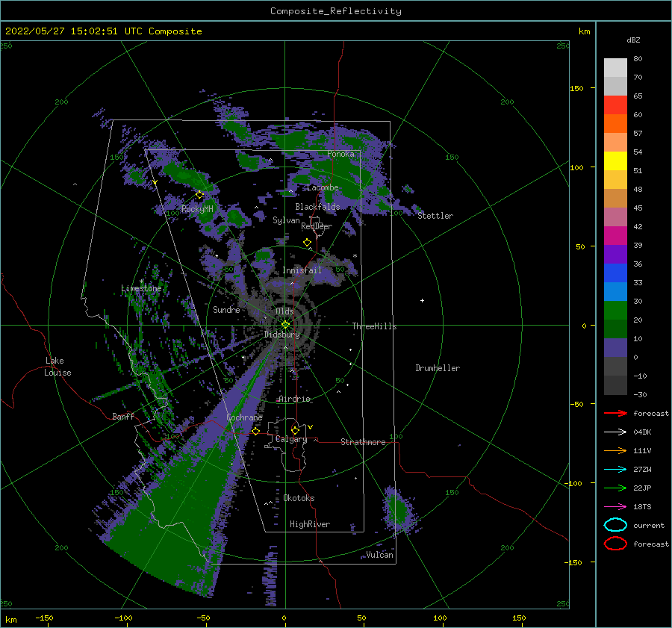Click the ThreeHills city label
This screenshot has width=672, height=628.
tap(374, 326)
